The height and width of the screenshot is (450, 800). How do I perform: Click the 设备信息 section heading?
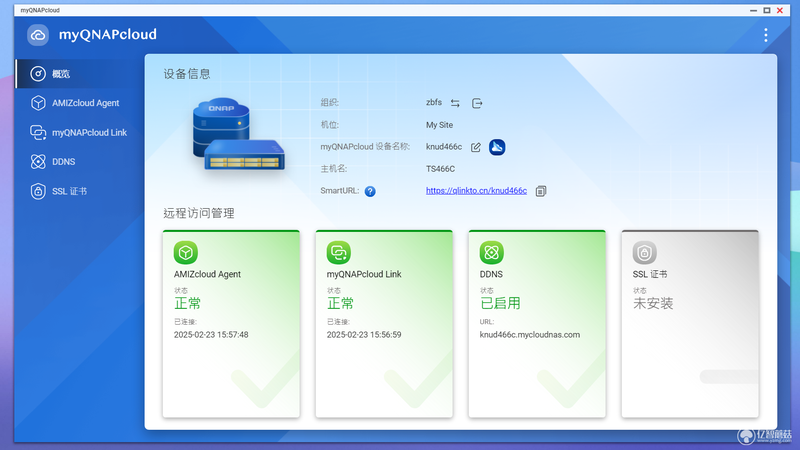(x=187, y=74)
